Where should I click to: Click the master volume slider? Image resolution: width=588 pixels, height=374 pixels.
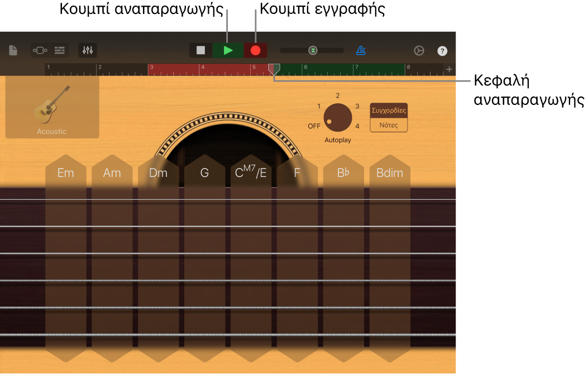click(313, 50)
